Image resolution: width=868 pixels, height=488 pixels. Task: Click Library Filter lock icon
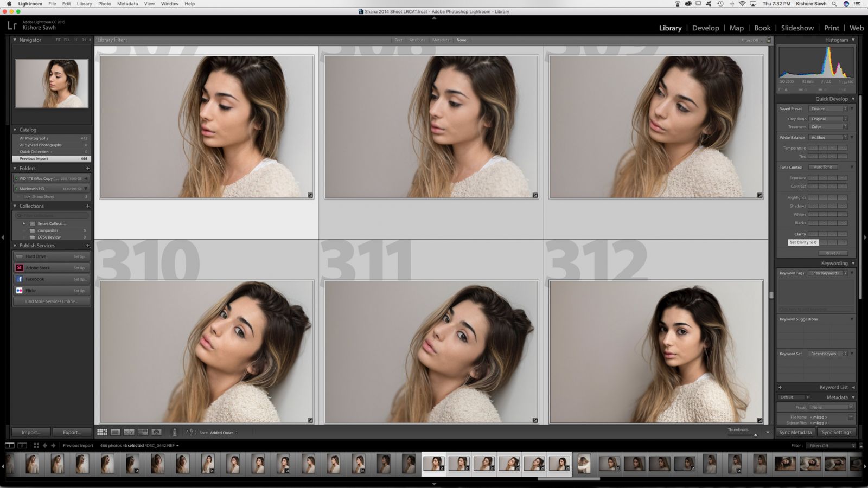pyautogui.click(x=769, y=40)
